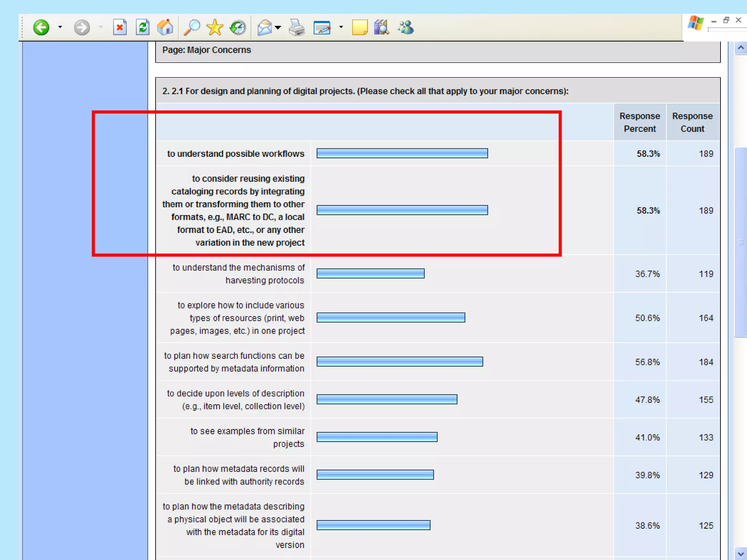Click the green Back navigation button
Image resolution: width=747 pixels, height=560 pixels.
[x=41, y=27]
